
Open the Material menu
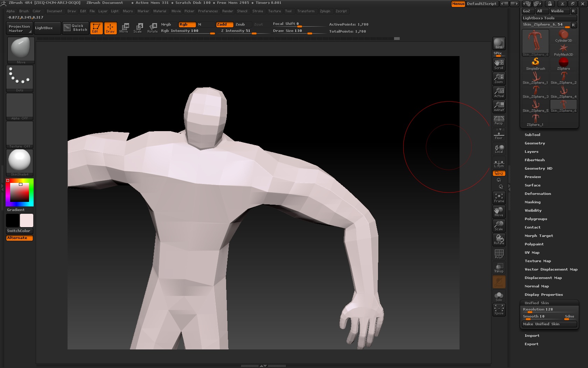pyautogui.click(x=160, y=11)
